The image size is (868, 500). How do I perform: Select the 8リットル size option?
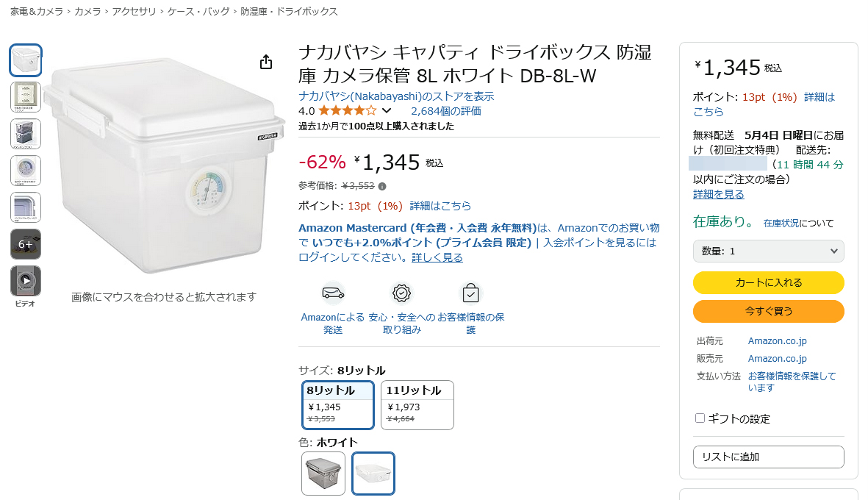click(338, 404)
